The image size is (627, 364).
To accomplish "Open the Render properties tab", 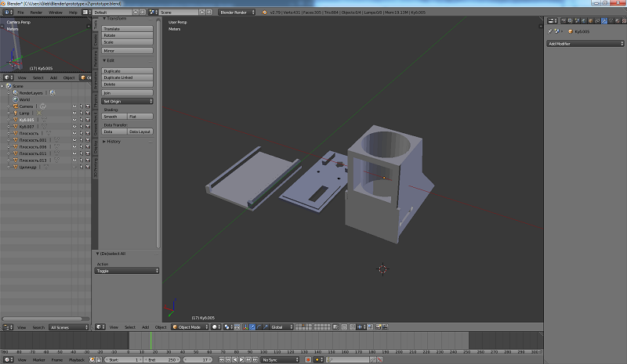I will click(x=564, y=21).
